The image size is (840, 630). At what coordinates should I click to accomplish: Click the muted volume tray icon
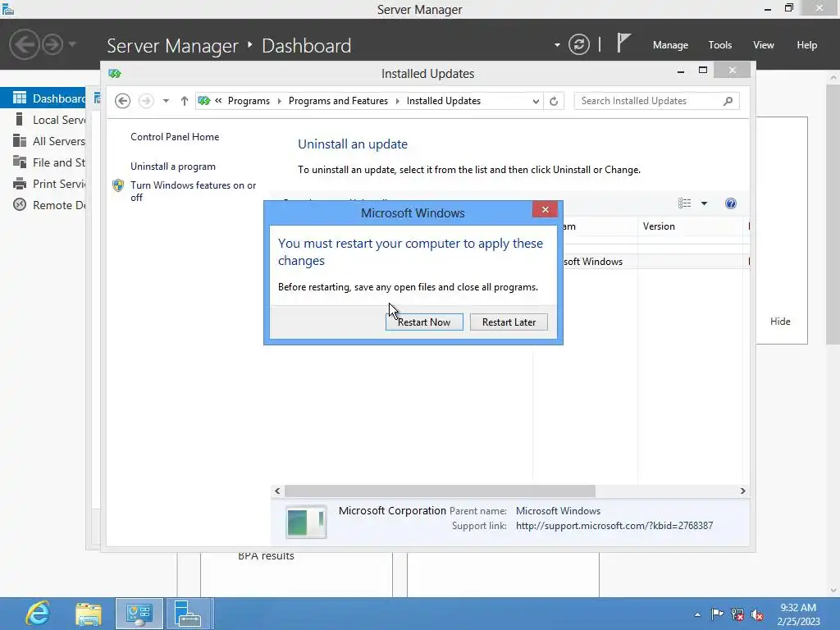(757, 614)
